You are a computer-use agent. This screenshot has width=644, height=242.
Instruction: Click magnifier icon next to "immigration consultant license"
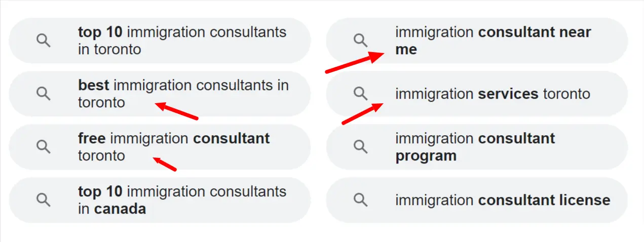tap(360, 200)
